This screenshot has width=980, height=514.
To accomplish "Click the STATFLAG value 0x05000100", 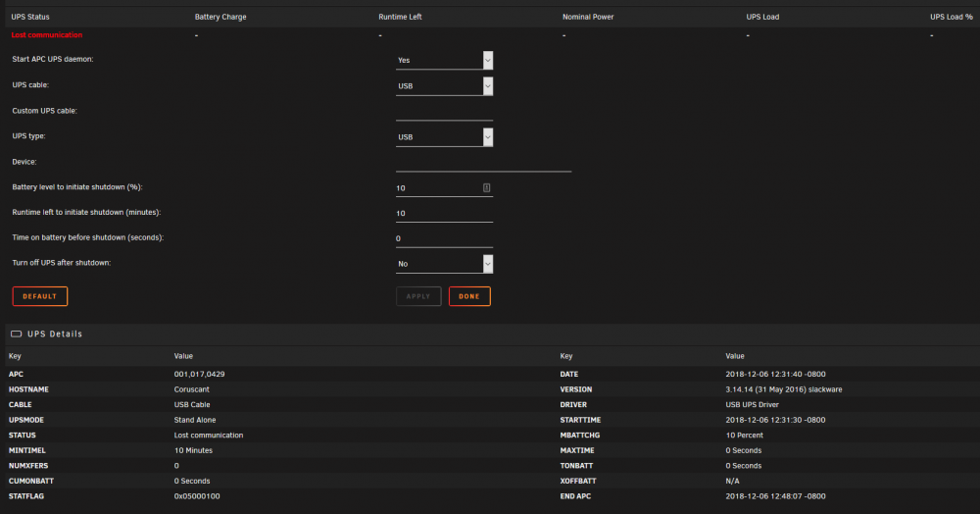I will [x=197, y=496].
